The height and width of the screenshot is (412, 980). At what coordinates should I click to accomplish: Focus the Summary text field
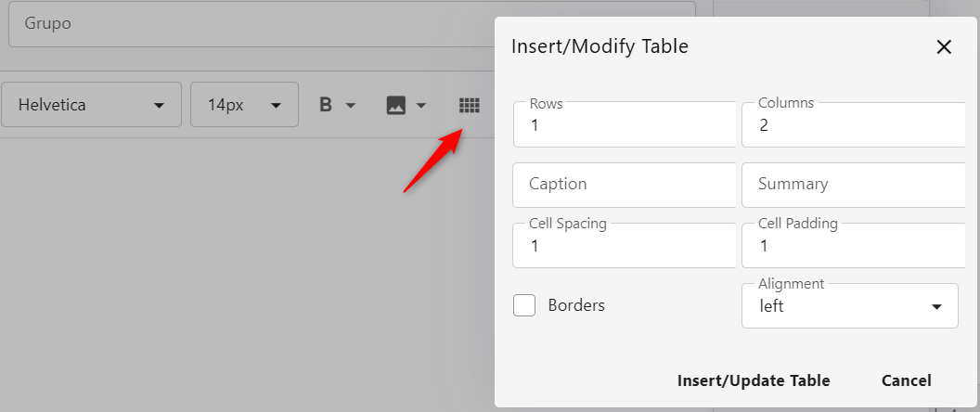tap(852, 185)
